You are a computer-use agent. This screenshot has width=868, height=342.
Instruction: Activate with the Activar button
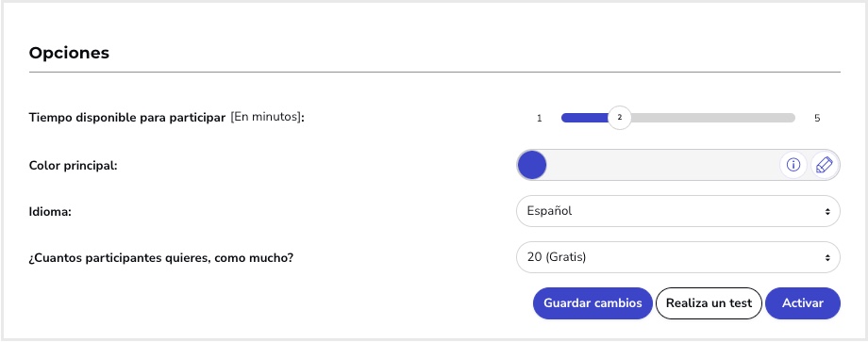click(x=803, y=303)
